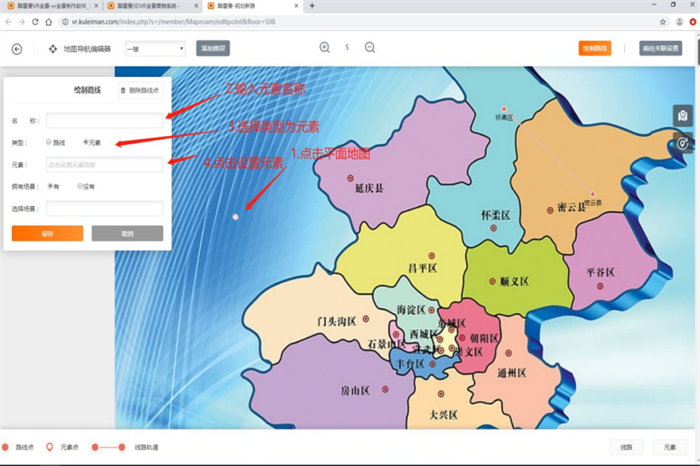The image size is (700, 466).
Task: Focus the 名称 name input field
Action: tap(104, 121)
